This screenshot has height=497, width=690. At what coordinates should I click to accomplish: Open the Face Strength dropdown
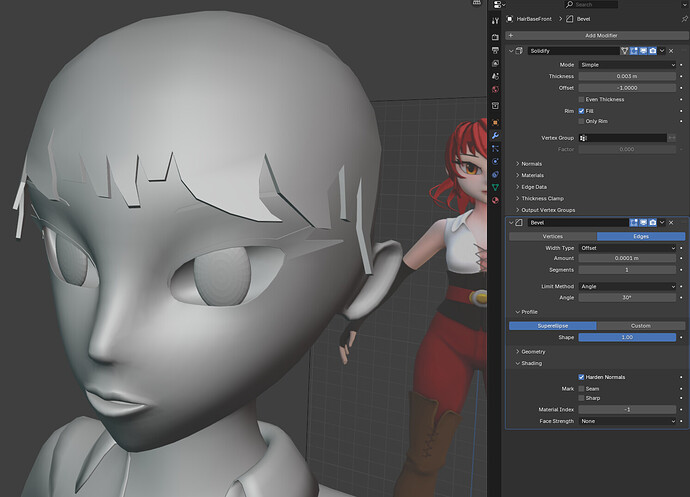tap(627, 421)
